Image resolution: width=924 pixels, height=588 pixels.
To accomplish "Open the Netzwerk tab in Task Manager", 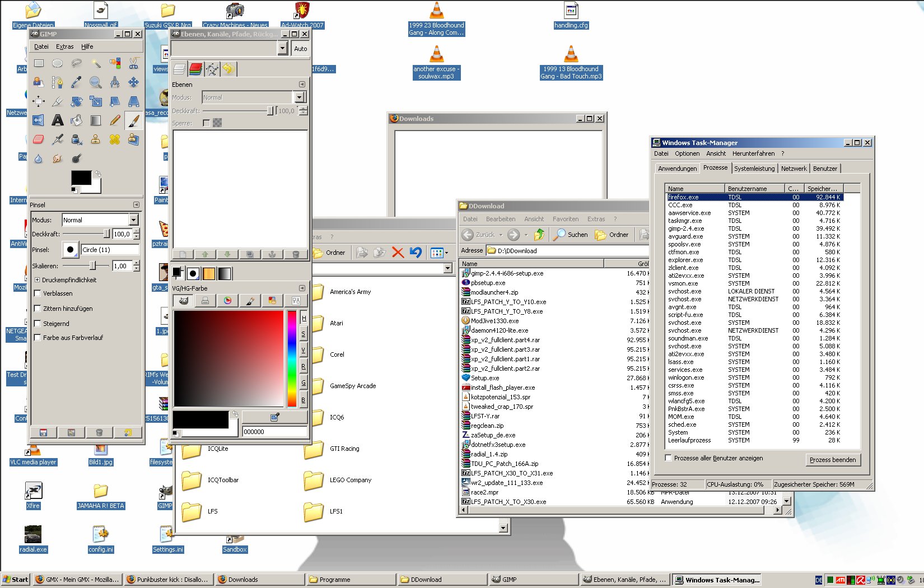I will point(794,169).
